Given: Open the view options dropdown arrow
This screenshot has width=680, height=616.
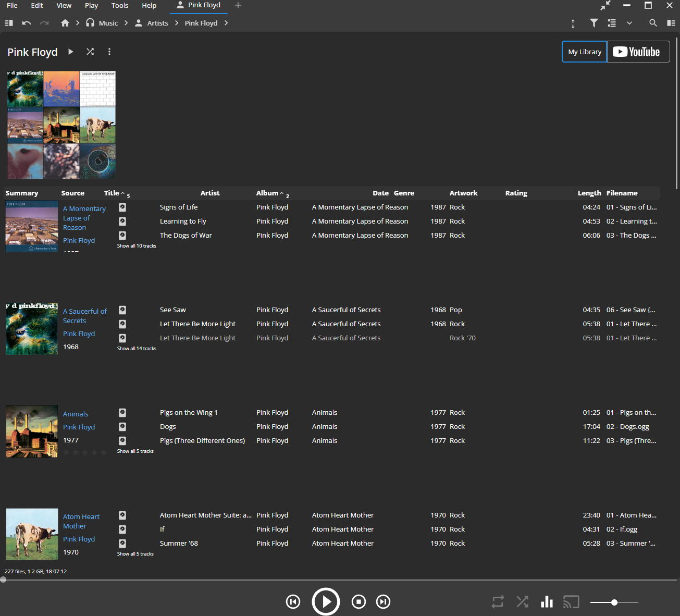Looking at the screenshot, I should (x=629, y=23).
